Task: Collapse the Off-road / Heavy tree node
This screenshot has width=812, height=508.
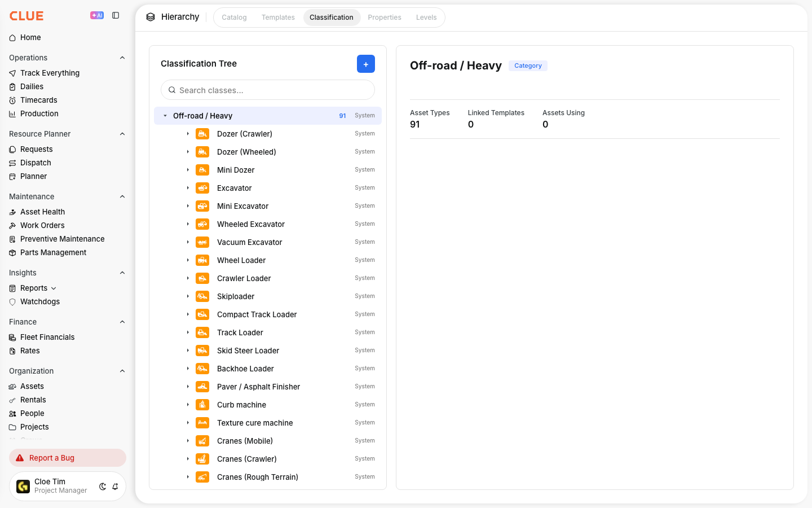Action: coord(165,116)
